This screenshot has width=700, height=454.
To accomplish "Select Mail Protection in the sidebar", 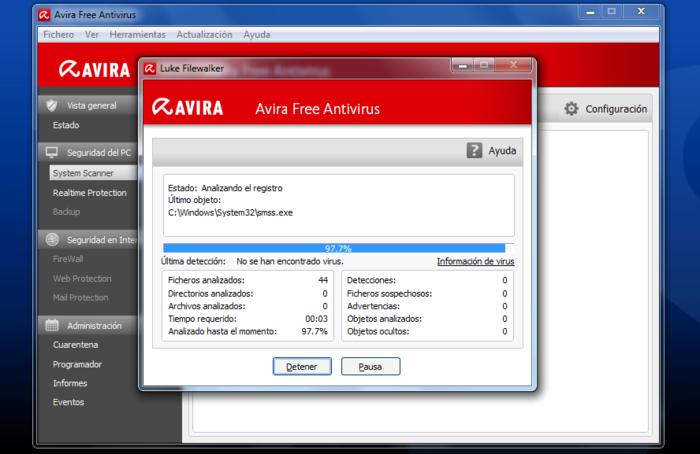I will point(80,297).
